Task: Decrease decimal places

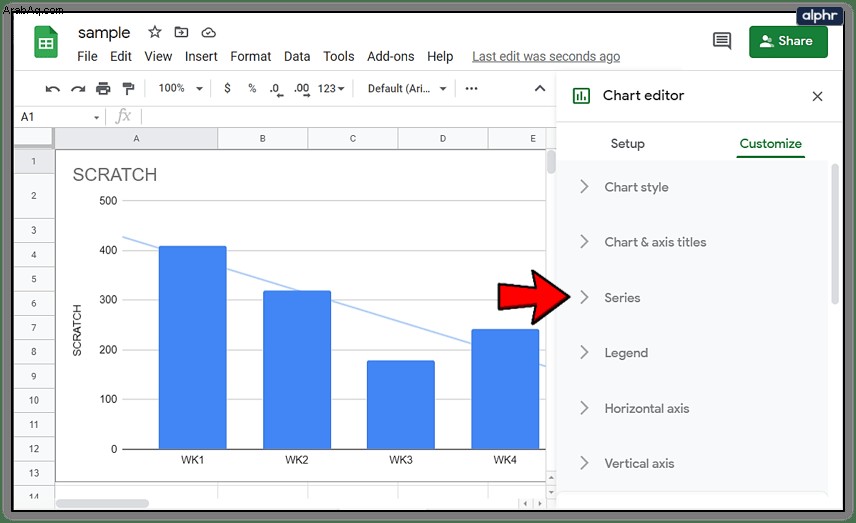Action: pos(276,90)
